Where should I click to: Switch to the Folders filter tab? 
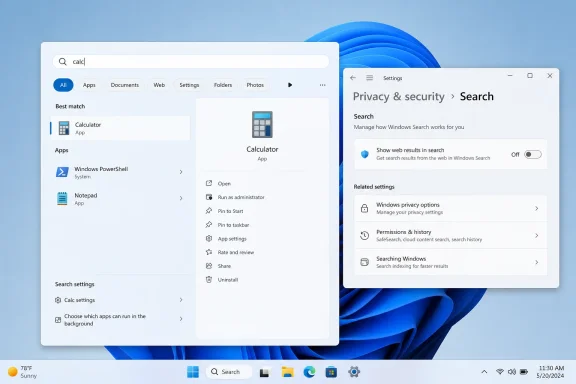(223, 85)
